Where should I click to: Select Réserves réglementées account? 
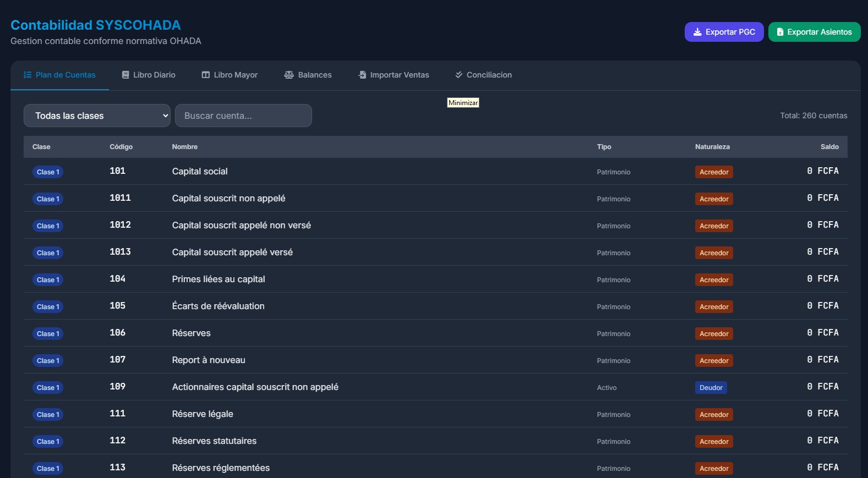pyautogui.click(x=221, y=468)
